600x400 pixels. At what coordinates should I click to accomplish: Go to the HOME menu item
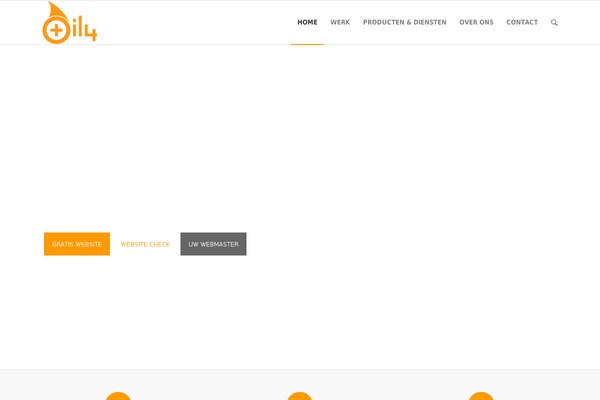pos(307,22)
